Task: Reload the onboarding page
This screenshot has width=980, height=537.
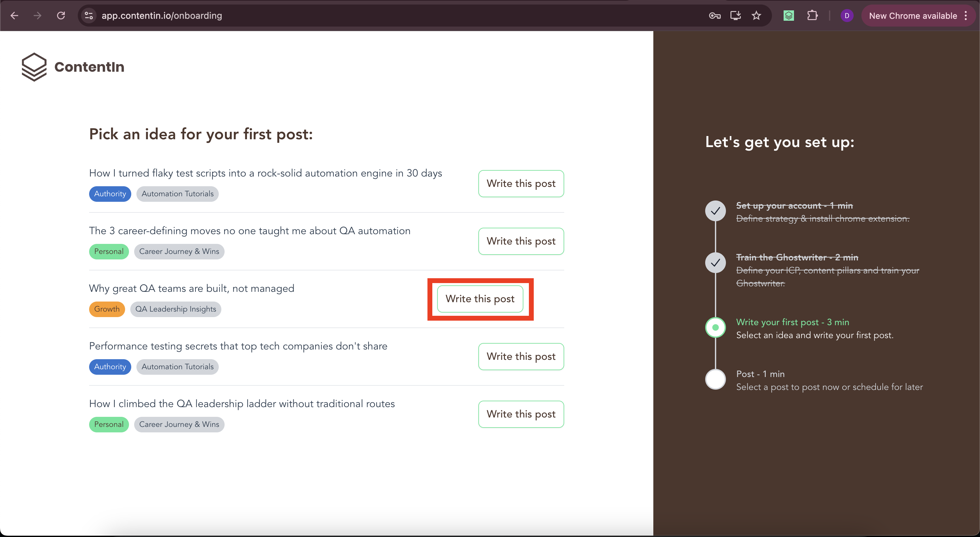Action: coord(61,16)
